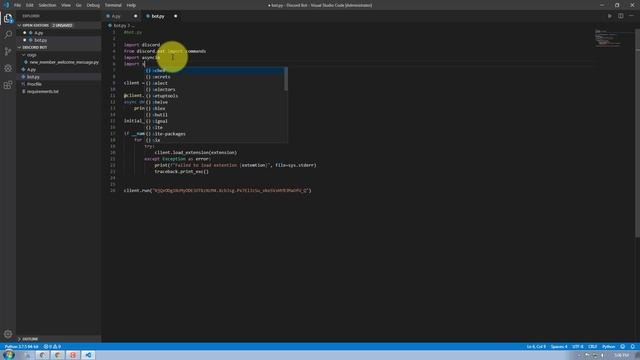This screenshot has height=360, width=640.
Task: Click the first Chrome taskbar icon
Action: coord(42,355)
